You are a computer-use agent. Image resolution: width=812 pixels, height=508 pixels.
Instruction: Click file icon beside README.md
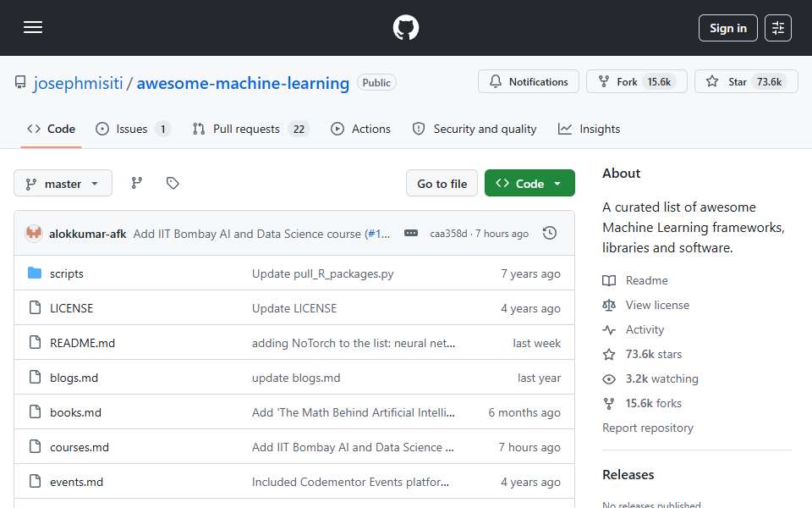pos(35,343)
